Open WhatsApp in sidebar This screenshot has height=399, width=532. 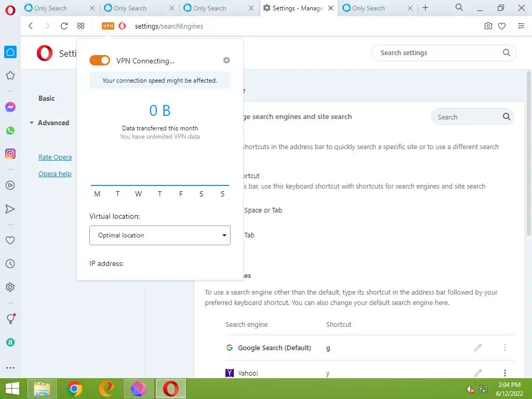(10, 130)
